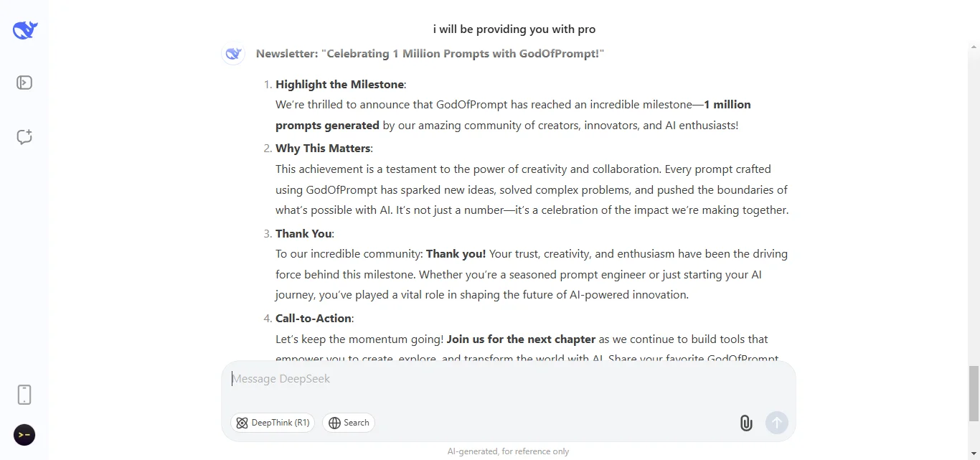The height and width of the screenshot is (460, 980).
Task: Click the Message DeepSeek input field
Action: [502, 378]
